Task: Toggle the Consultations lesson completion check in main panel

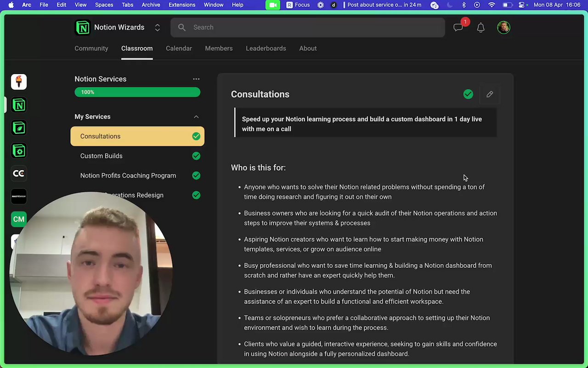Action: [468, 94]
